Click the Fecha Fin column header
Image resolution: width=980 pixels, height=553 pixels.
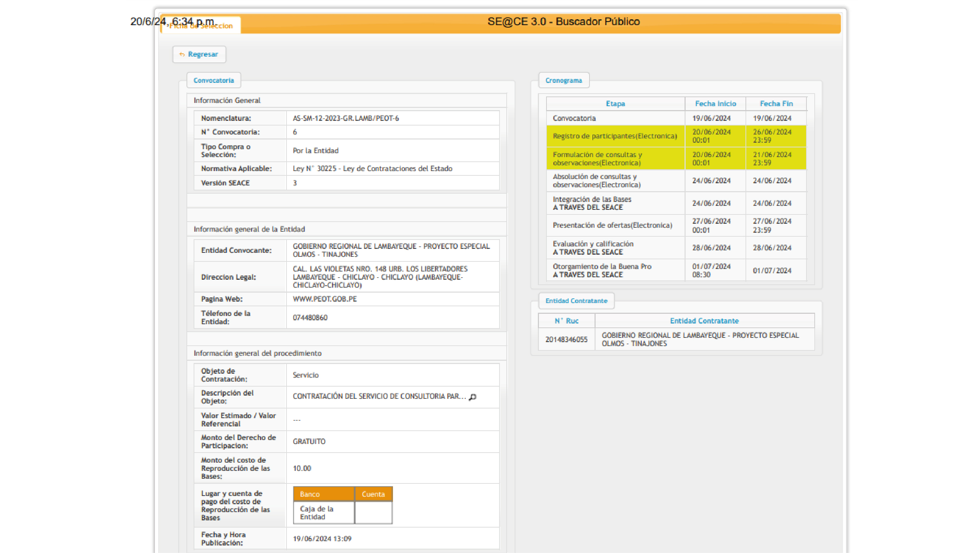click(x=776, y=104)
